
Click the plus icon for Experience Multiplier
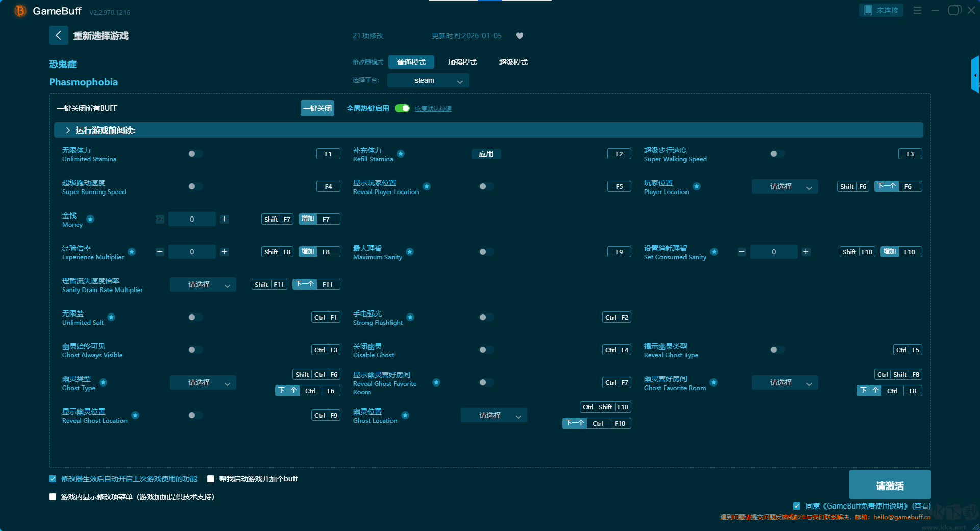(x=224, y=252)
